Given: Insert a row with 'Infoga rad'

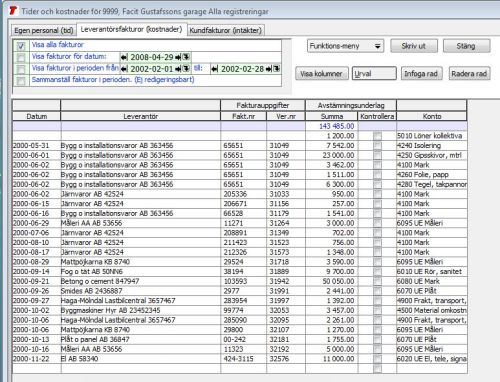Looking at the screenshot, I should [421, 74].
